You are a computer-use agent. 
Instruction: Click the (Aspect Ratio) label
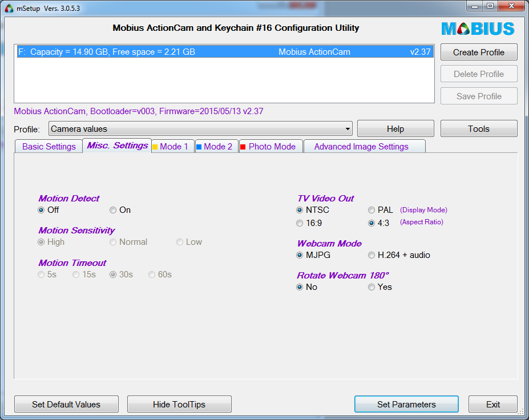(422, 222)
